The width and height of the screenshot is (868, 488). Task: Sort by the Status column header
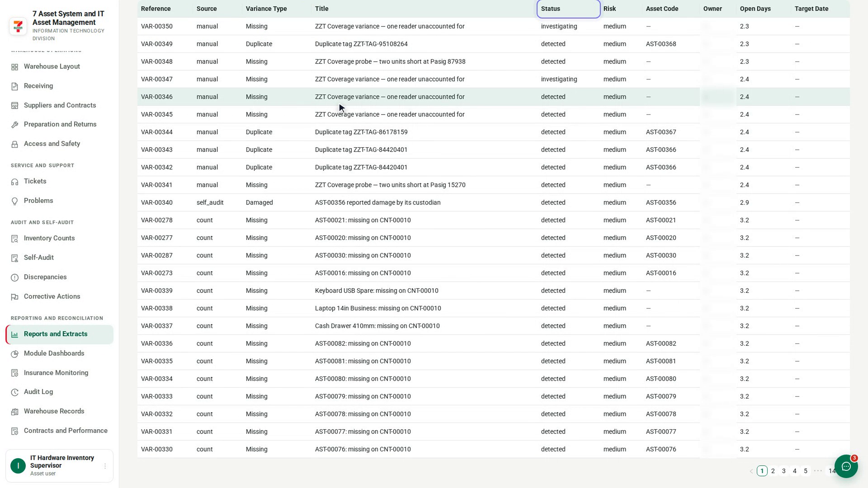(568, 9)
